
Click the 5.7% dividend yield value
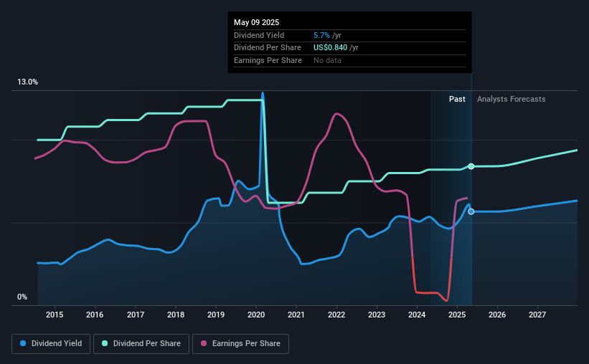click(321, 35)
